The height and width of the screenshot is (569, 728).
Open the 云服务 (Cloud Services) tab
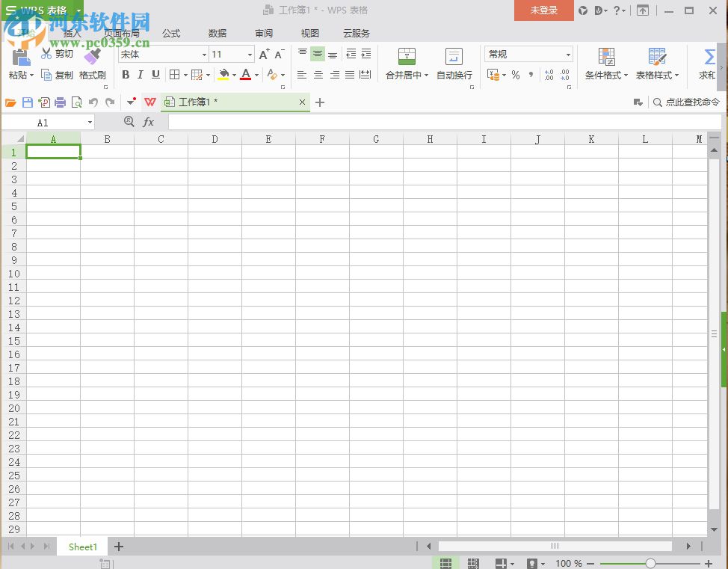coord(356,34)
